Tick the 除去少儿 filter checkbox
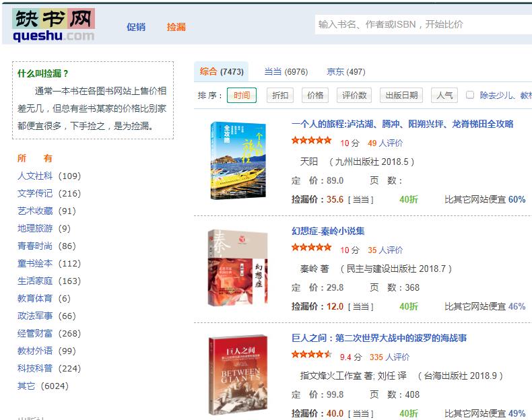 470,95
